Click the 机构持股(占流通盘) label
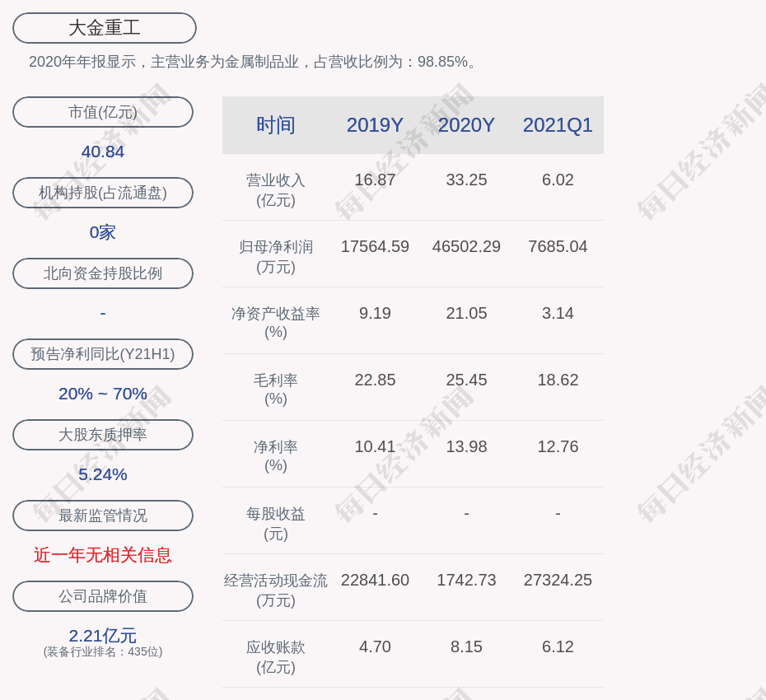766x700 pixels. (x=103, y=193)
